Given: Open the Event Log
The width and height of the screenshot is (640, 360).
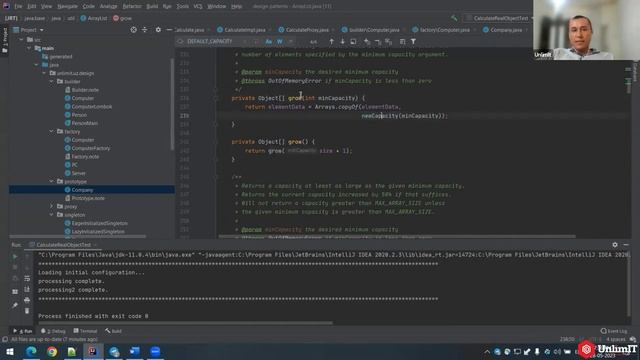Looking at the screenshot, I should [x=615, y=331].
